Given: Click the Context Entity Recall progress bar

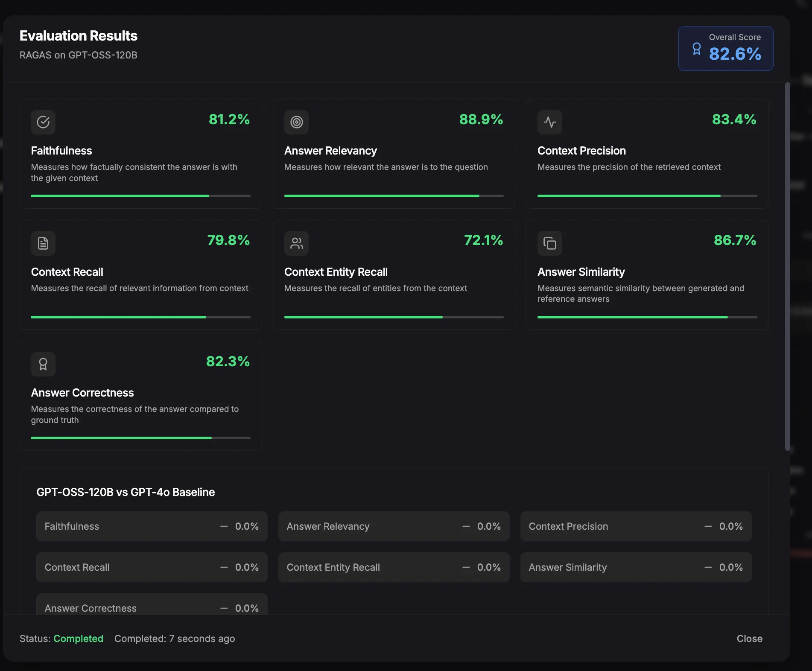Looking at the screenshot, I should tap(394, 317).
